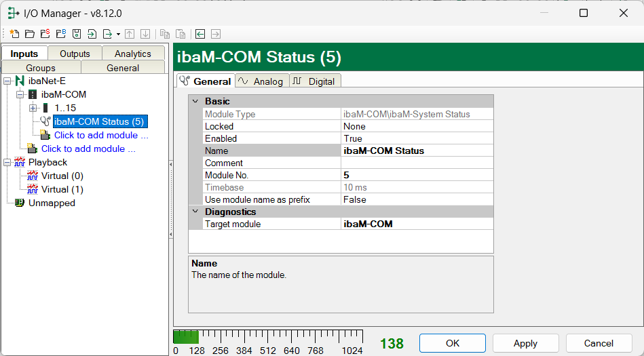Screen dimensions: 644x356
Task: Click the Move up arrow toolbar icon
Action: point(130,34)
